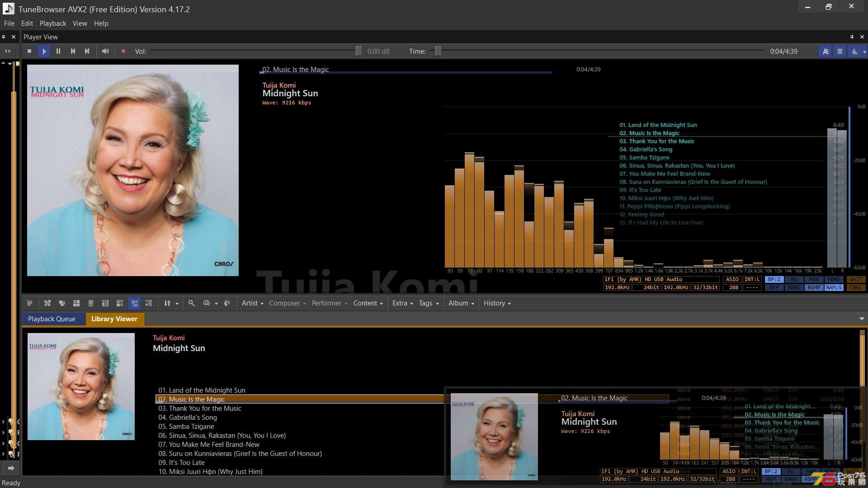The height and width of the screenshot is (488, 868).
Task: Select the thumbnail with details view icon
Action: point(120,303)
